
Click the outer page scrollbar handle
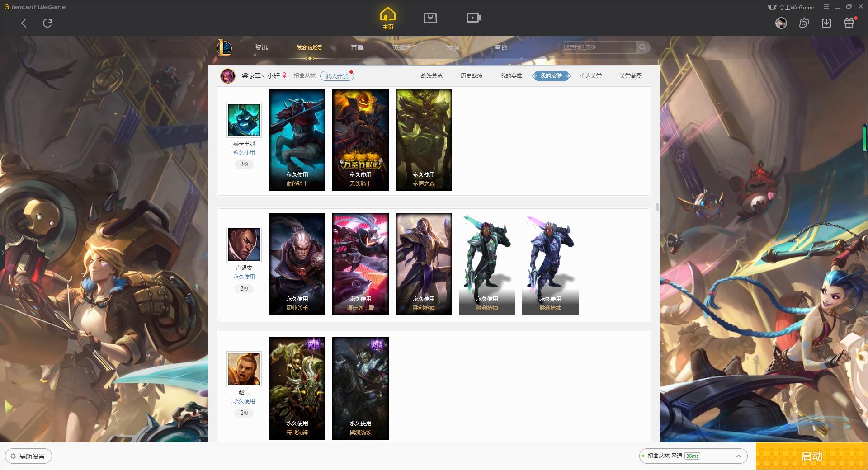864,138
